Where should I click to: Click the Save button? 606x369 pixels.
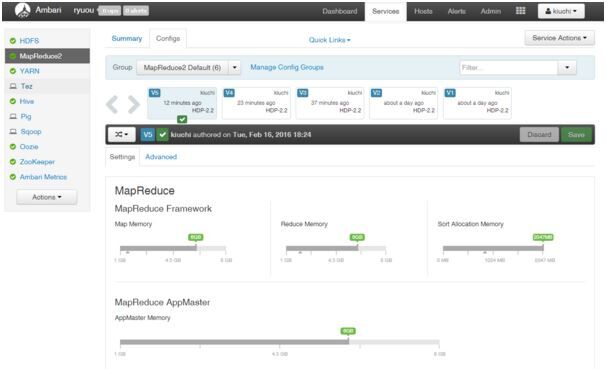(x=576, y=134)
